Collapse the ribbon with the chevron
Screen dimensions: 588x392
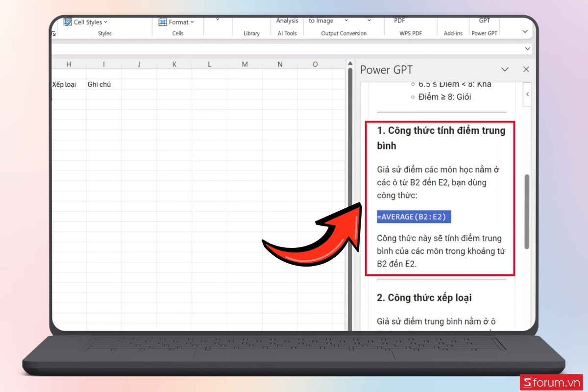525,31
